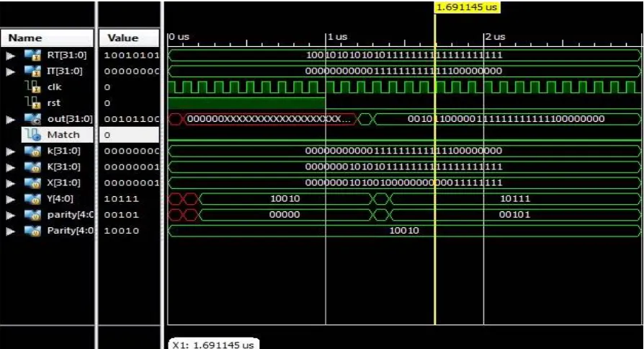Click the out[31:0] signal icon
Viewport: 644px width, 349px height.
coord(32,119)
